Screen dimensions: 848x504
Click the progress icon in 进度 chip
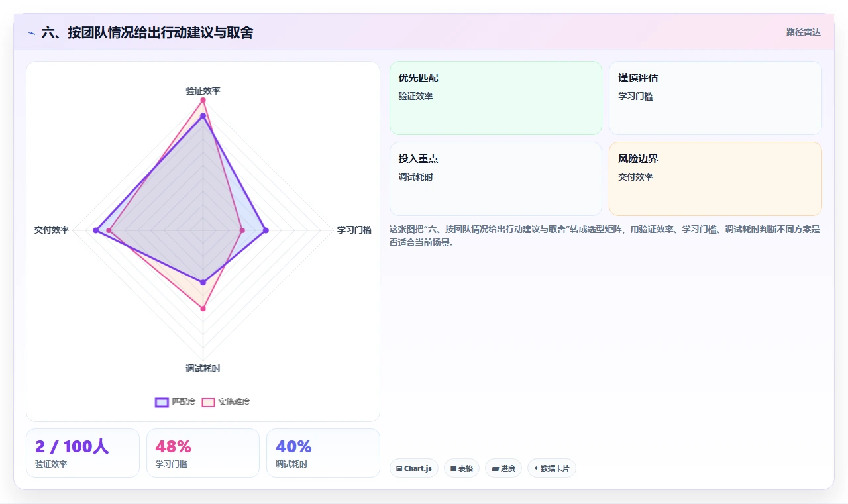(x=495, y=468)
